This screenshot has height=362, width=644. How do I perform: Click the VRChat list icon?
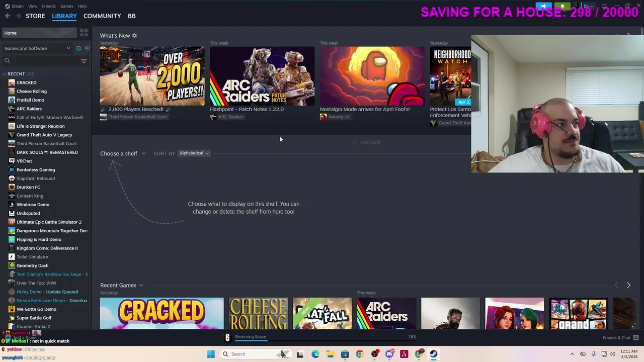[12, 161]
